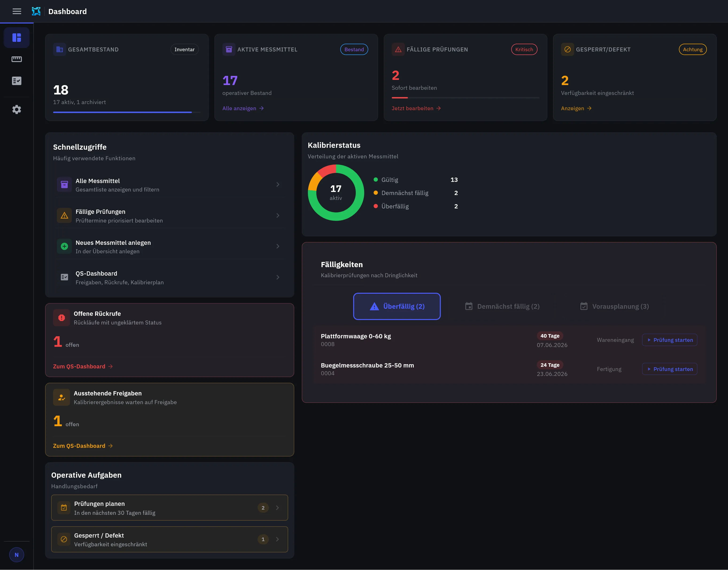Click the Kritisch badge
The width and height of the screenshot is (728, 570).
524,49
